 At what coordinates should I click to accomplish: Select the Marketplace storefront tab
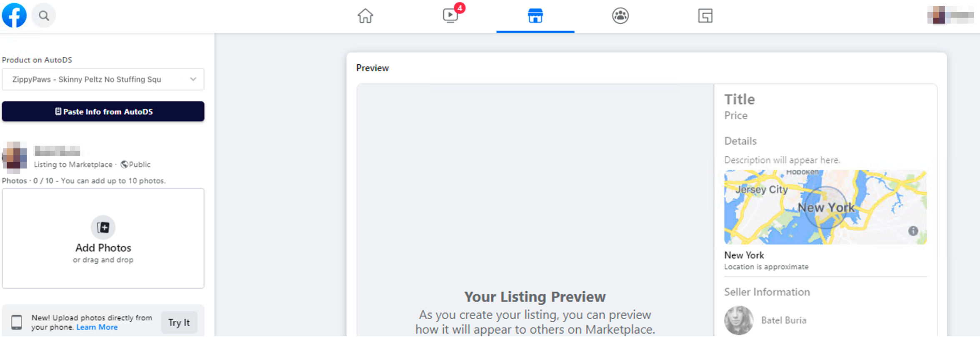coord(535,16)
